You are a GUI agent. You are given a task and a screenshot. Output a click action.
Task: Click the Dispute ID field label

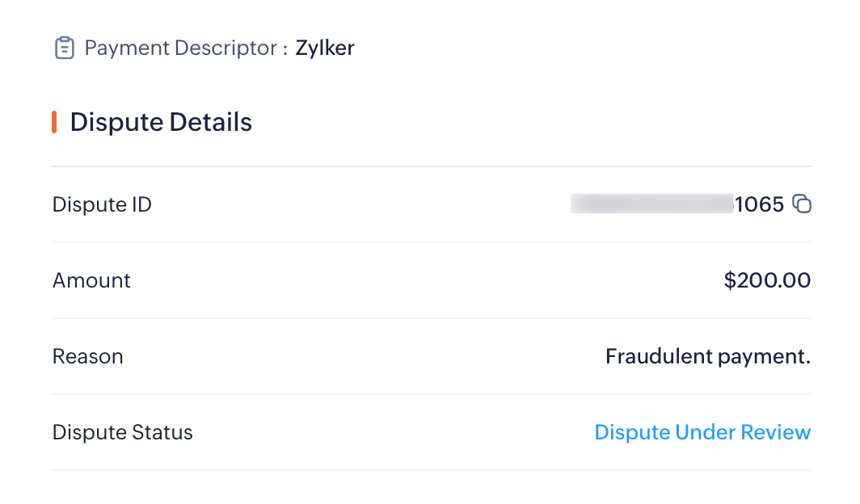point(102,204)
